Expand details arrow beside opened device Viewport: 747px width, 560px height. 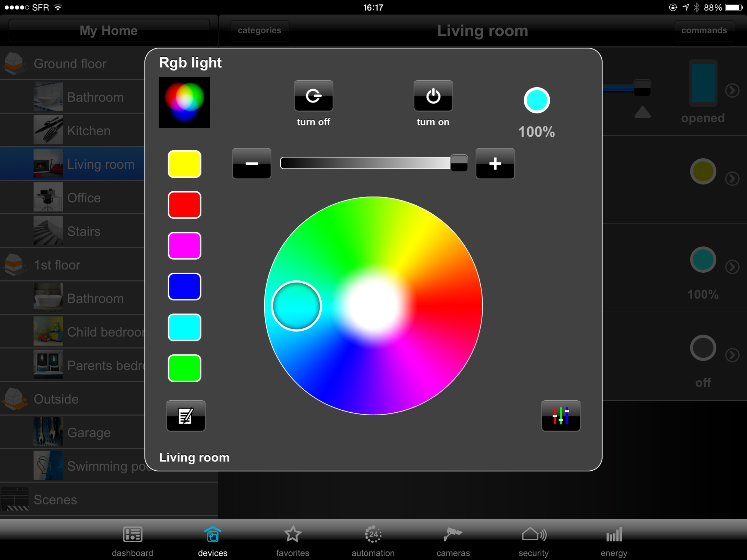pyautogui.click(x=732, y=91)
